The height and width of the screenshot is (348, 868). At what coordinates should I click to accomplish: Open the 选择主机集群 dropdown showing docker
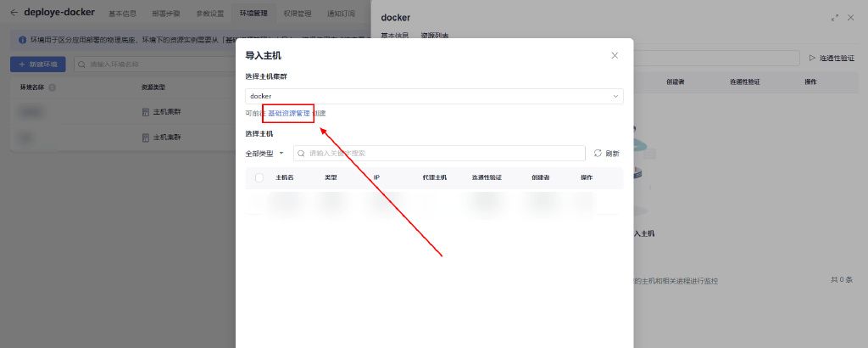tap(434, 97)
